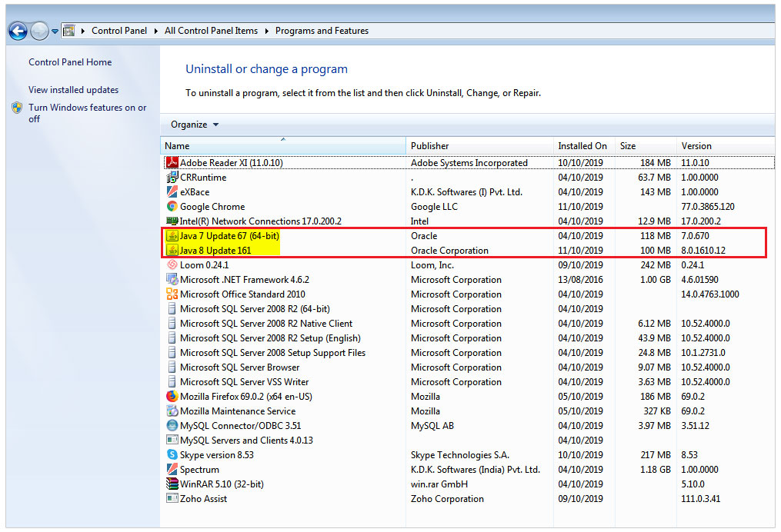Screen dimensions: 781x532
Task: Sort list by Version column header
Action: [x=726, y=146]
